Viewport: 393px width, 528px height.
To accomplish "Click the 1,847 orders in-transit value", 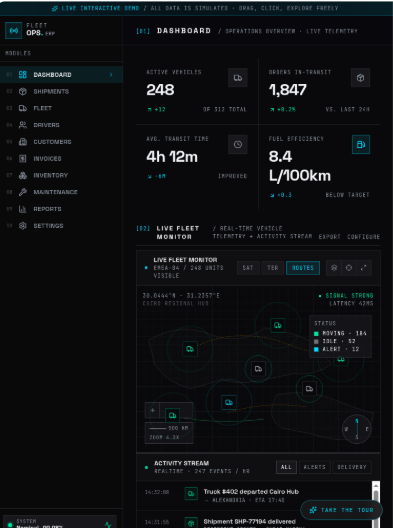I will (x=288, y=90).
